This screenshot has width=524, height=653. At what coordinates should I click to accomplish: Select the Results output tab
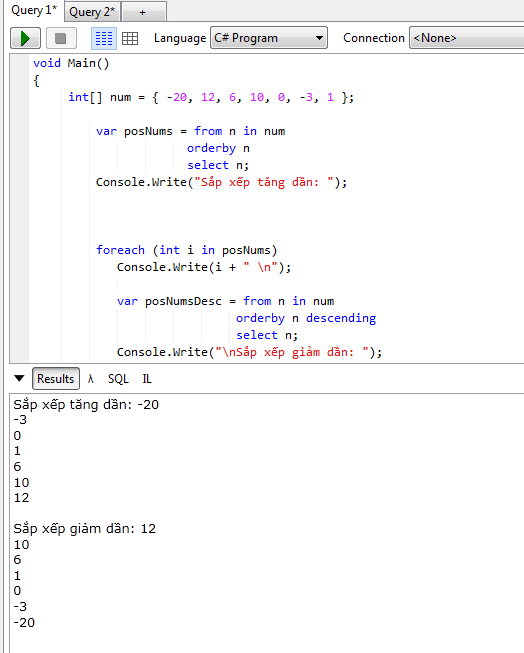tap(56, 379)
